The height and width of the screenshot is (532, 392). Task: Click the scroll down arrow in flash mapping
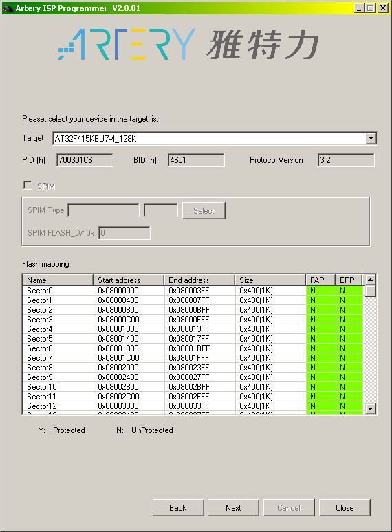point(370,408)
